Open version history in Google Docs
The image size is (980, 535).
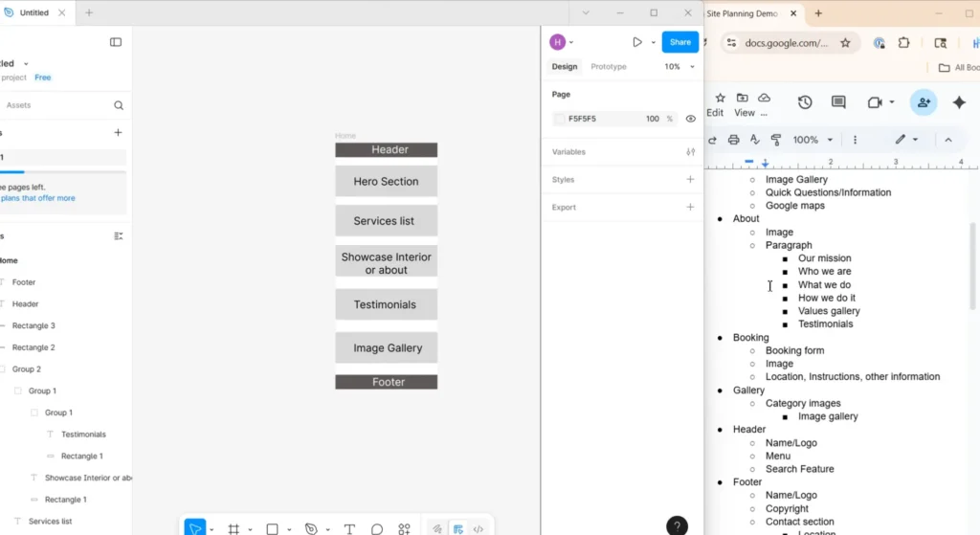[x=805, y=102]
